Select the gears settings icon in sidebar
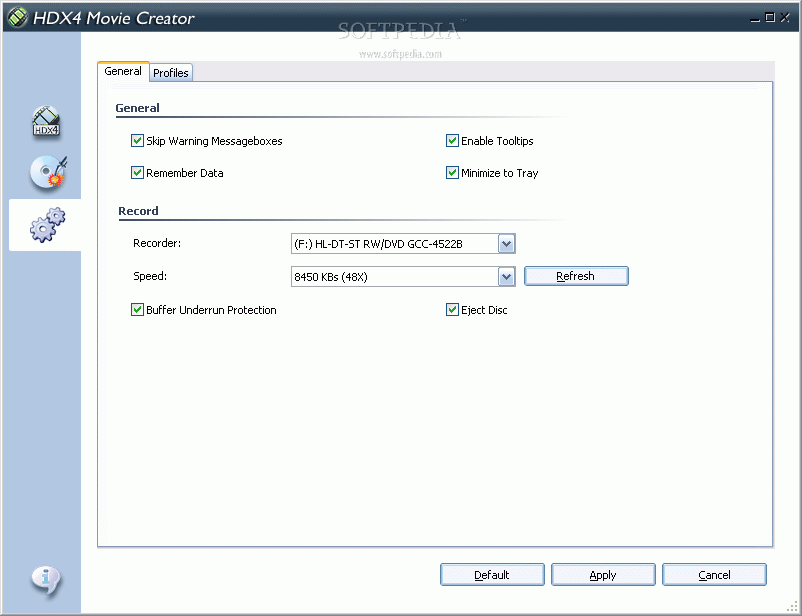This screenshot has width=802, height=616. coord(47,225)
